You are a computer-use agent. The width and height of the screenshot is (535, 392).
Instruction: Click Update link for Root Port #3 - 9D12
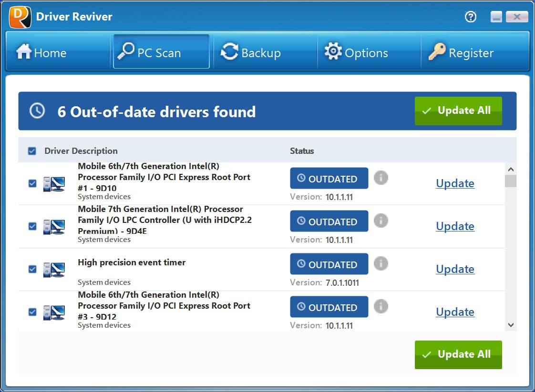(455, 312)
